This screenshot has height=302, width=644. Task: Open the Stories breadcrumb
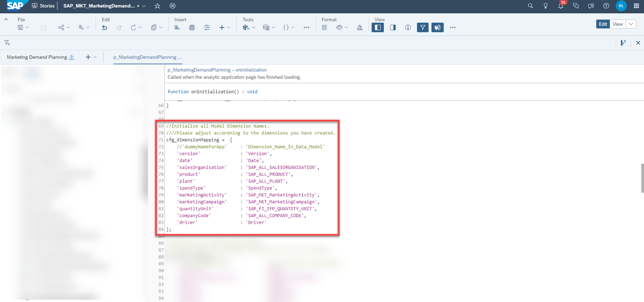[43, 6]
